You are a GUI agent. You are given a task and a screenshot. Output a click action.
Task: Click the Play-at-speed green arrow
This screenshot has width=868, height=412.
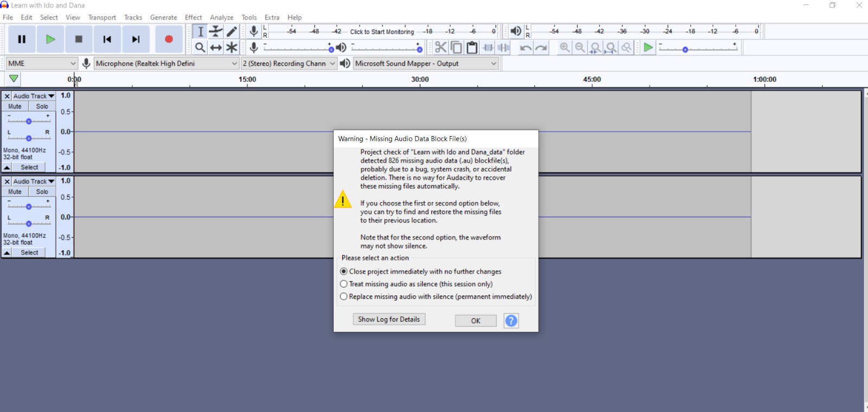click(648, 48)
